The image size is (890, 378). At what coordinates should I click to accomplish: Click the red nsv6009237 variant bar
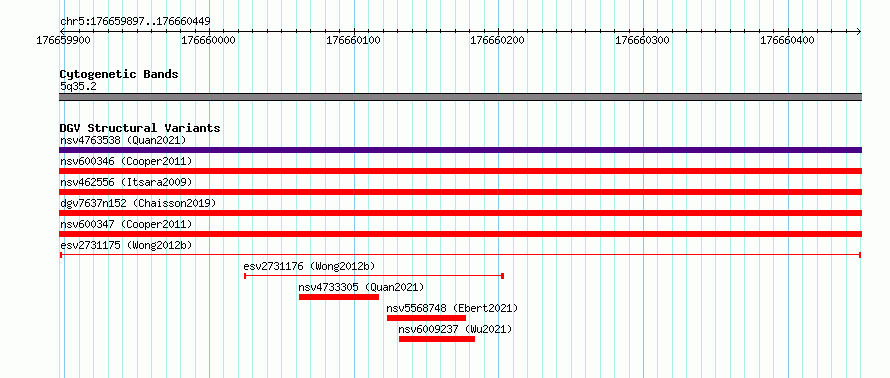[x=437, y=339]
